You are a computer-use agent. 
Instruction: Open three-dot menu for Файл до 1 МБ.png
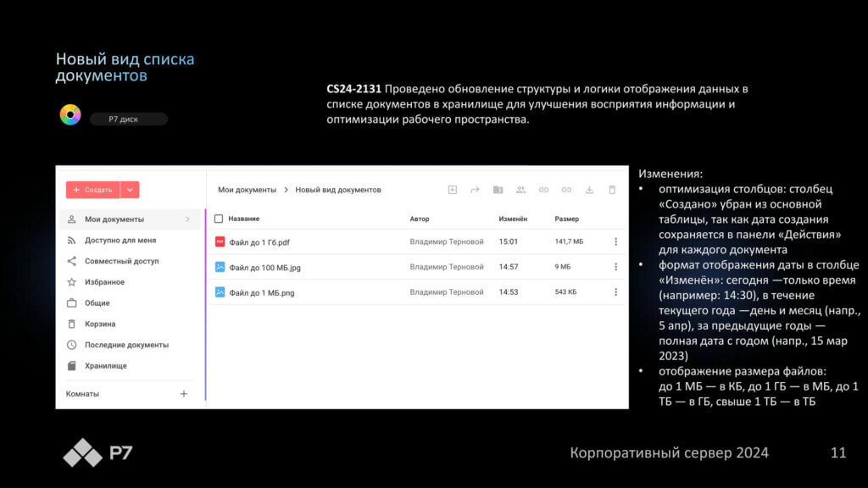[x=615, y=292]
